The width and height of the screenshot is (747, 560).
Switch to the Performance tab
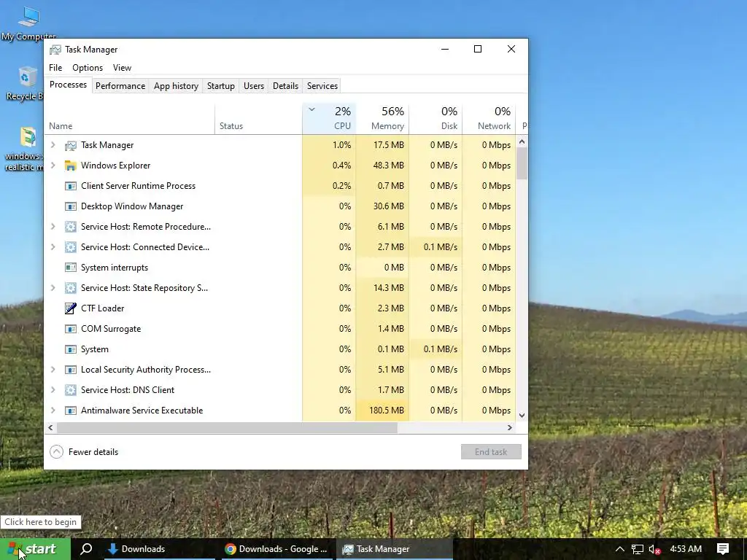click(x=120, y=86)
